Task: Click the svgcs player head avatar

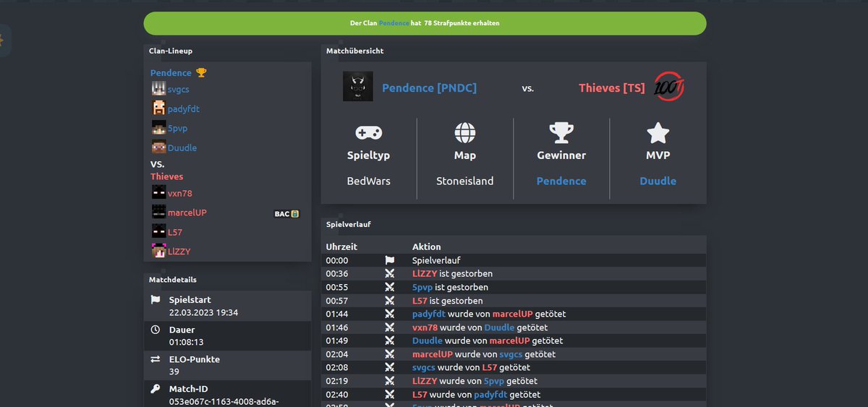Action: click(158, 89)
